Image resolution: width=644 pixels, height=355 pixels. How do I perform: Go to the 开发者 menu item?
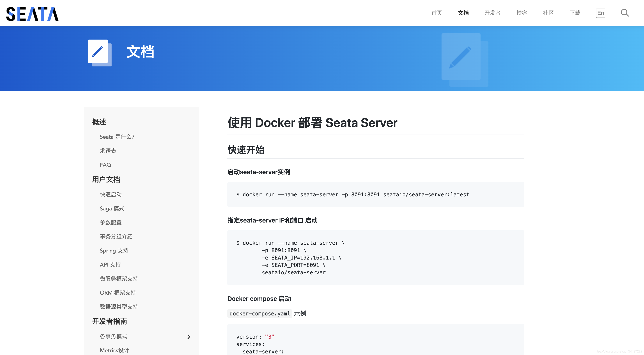click(x=492, y=13)
